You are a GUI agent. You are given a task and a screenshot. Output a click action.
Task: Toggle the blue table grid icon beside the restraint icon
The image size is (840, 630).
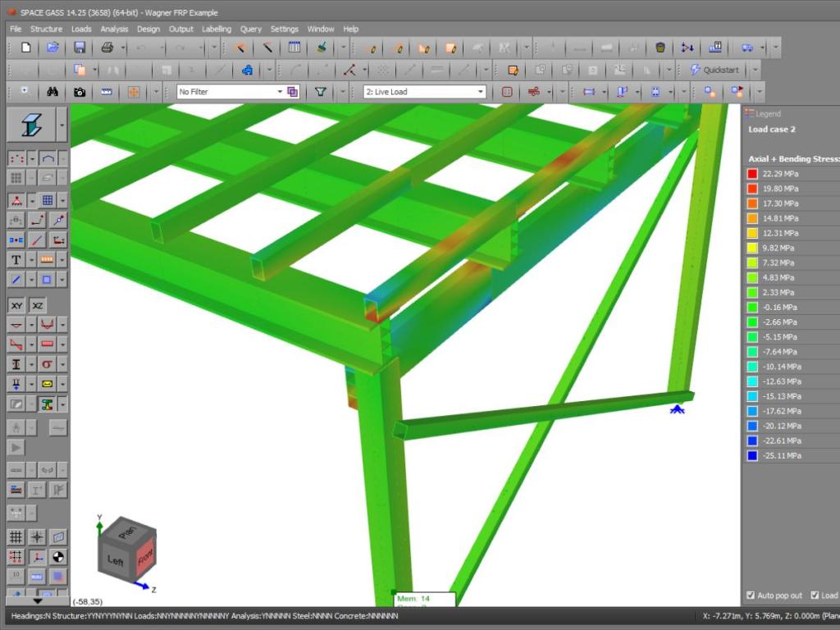[47, 201]
